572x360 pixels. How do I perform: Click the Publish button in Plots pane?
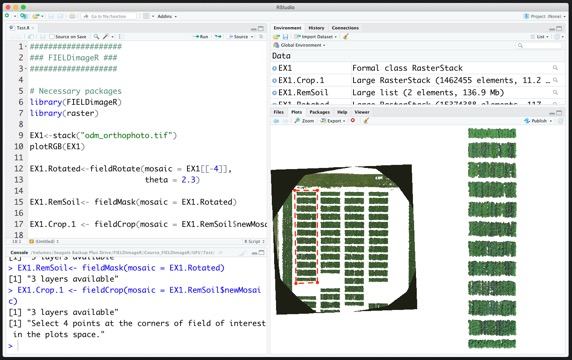point(538,121)
